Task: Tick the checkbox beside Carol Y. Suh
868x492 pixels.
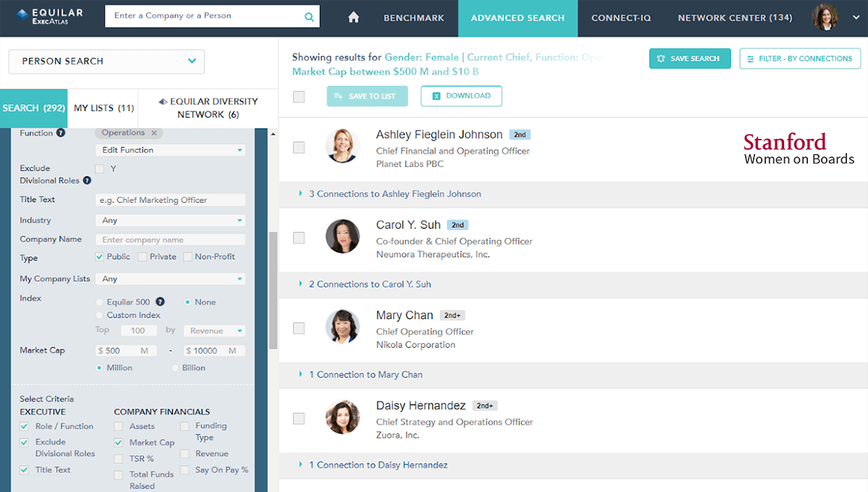Action: [299, 238]
